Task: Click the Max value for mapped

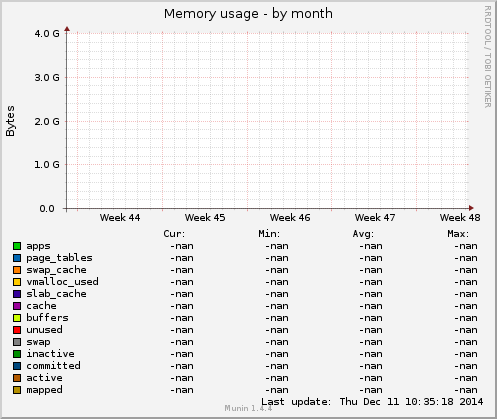Action: pyautogui.click(x=466, y=390)
